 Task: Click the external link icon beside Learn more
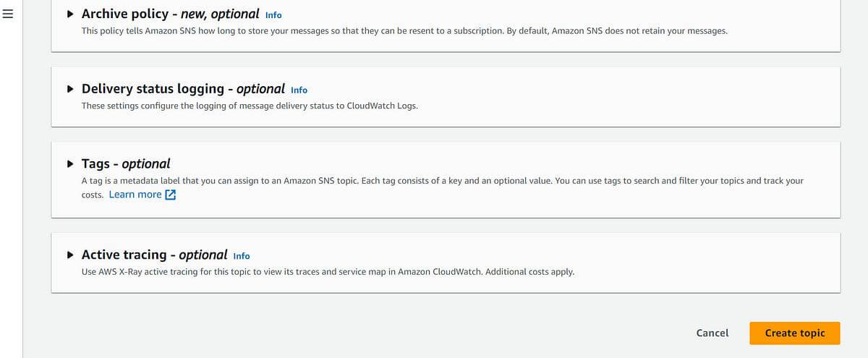tap(171, 195)
